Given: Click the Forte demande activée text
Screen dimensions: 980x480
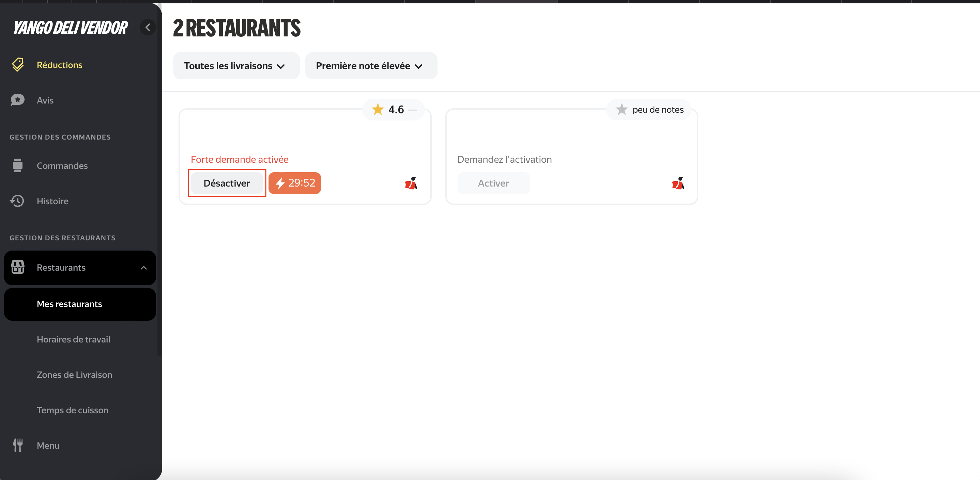Looking at the screenshot, I should coord(240,159).
